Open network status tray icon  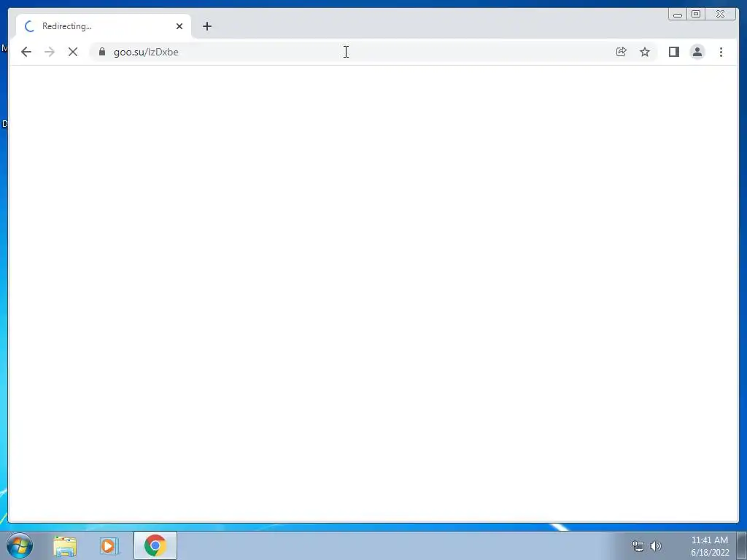pyautogui.click(x=638, y=546)
